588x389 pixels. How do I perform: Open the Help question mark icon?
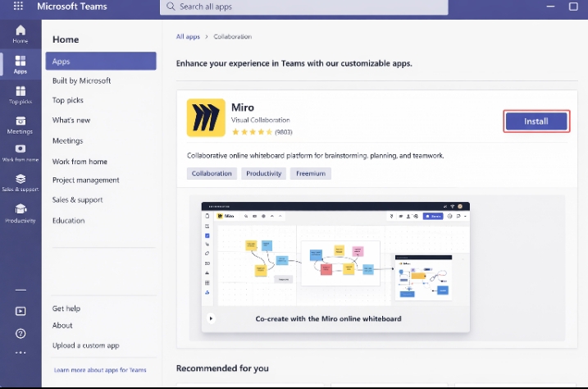tap(21, 333)
